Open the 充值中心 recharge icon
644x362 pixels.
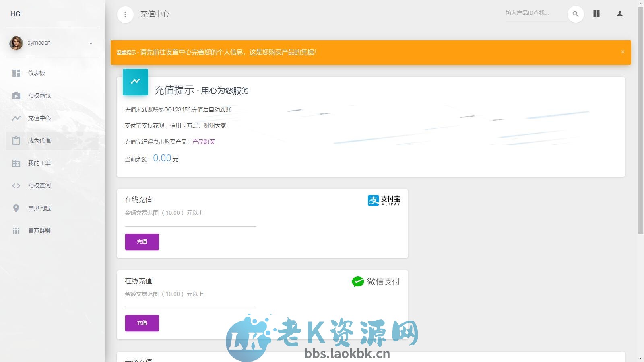tap(16, 118)
